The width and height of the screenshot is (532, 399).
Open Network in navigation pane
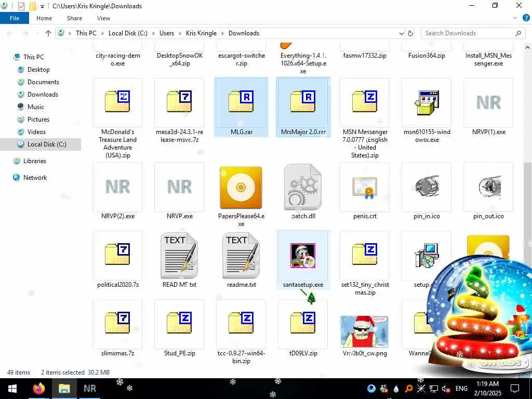click(x=35, y=178)
